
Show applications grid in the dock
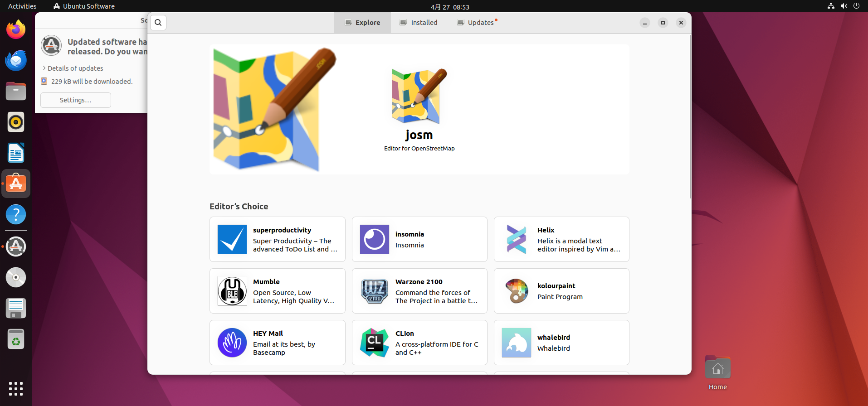point(16,388)
